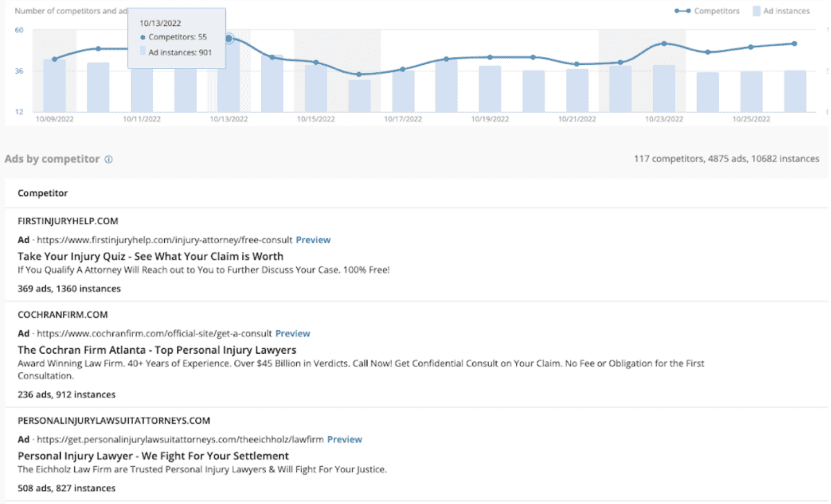Select the COCHRANFIRM.COM competitor name
Image resolution: width=831 pixels, height=504 pixels.
tap(62, 314)
